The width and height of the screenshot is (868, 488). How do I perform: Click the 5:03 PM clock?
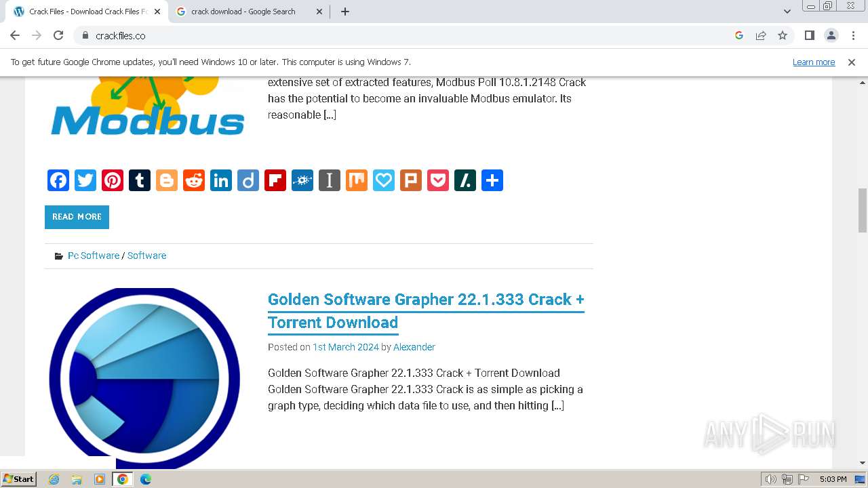click(x=833, y=479)
